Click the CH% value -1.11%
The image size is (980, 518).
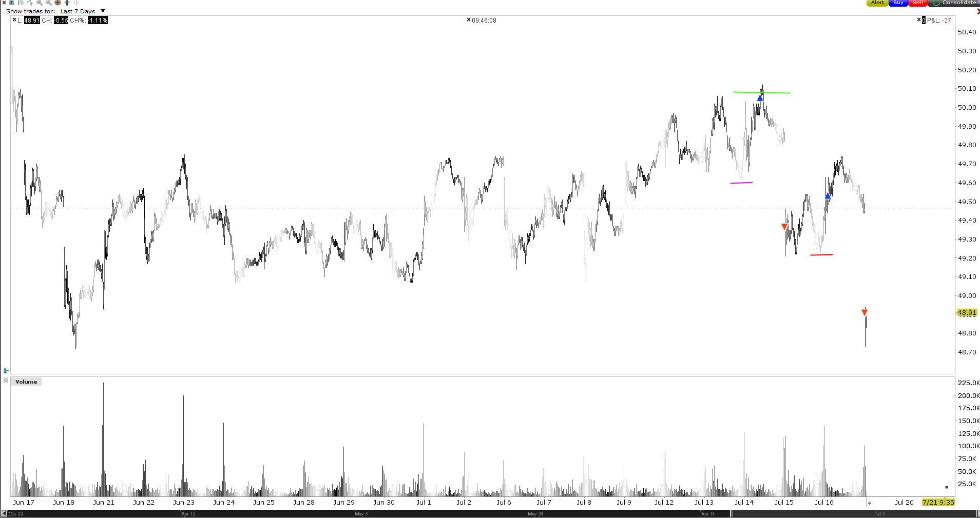click(x=98, y=21)
